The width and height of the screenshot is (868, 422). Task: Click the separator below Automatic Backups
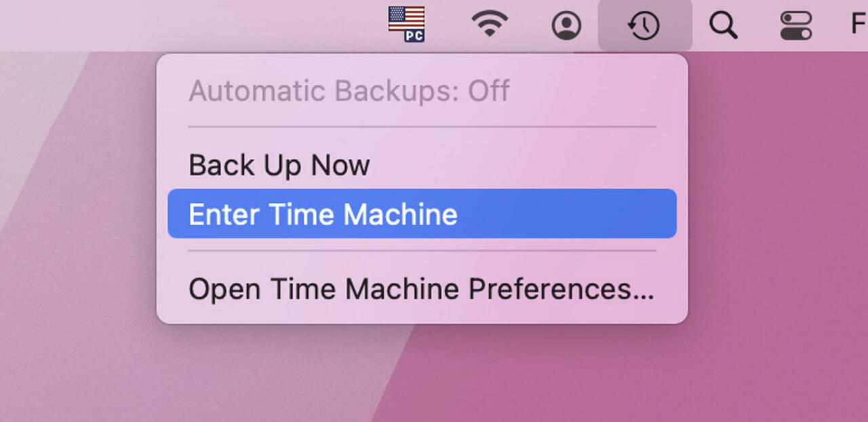tap(422, 127)
